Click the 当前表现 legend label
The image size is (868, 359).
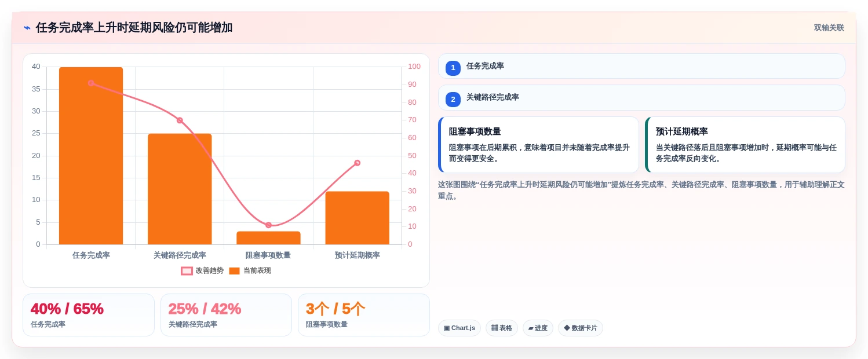pos(257,270)
